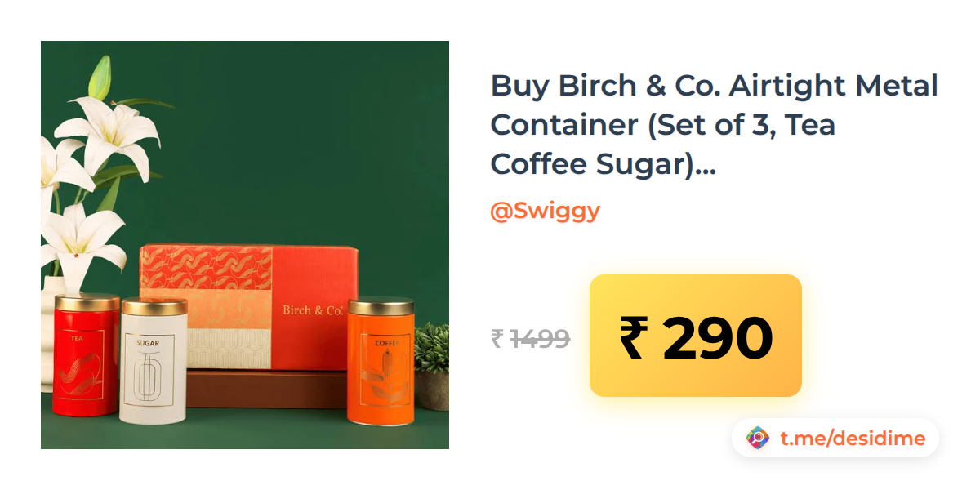980x490 pixels.
Task: Click the gold lid of the coffee tin
Action: pyautogui.click(x=382, y=308)
